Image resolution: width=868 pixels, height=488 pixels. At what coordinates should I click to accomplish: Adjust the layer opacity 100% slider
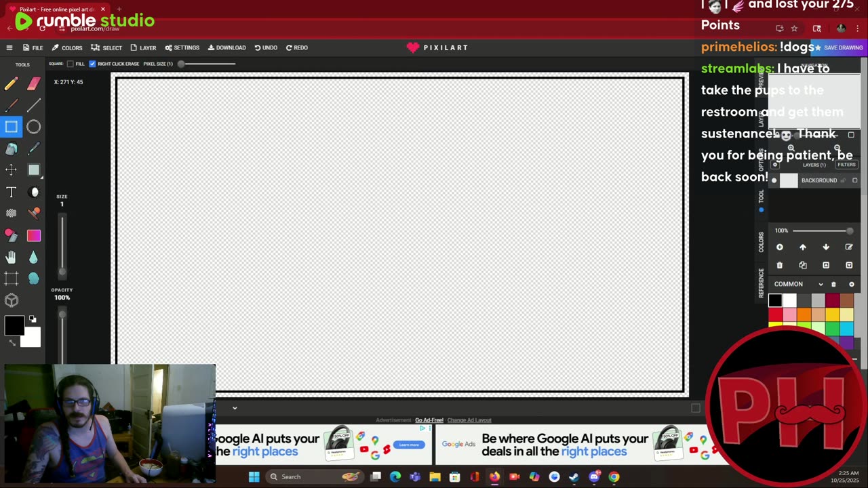pyautogui.click(x=823, y=230)
